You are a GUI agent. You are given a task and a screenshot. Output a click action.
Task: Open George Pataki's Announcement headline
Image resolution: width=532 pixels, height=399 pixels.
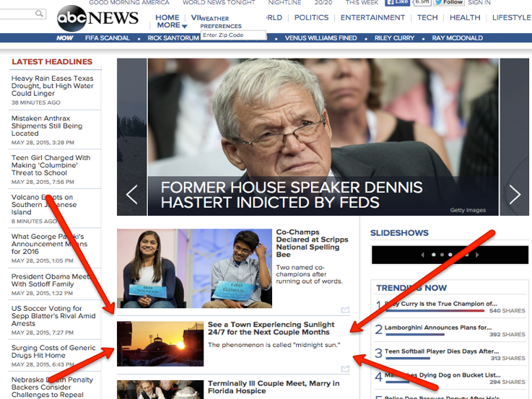click(x=49, y=244)
